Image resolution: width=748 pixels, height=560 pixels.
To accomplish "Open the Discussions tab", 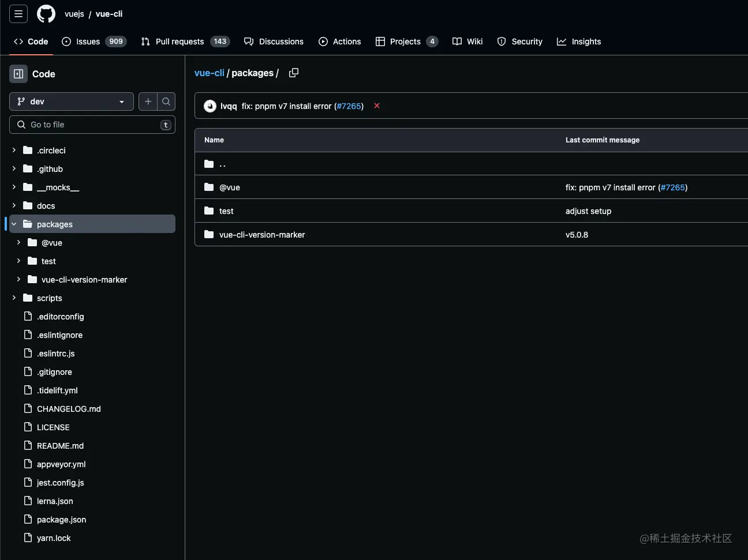I will pos(274,42).
